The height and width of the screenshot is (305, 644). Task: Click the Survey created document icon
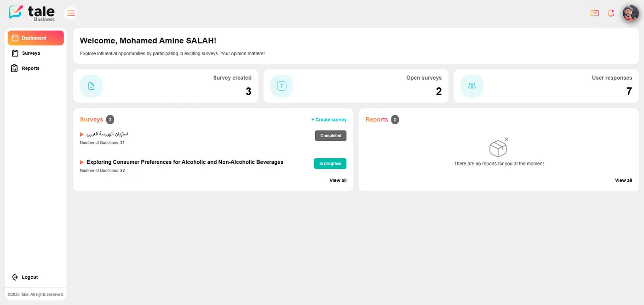pos(91,86)
